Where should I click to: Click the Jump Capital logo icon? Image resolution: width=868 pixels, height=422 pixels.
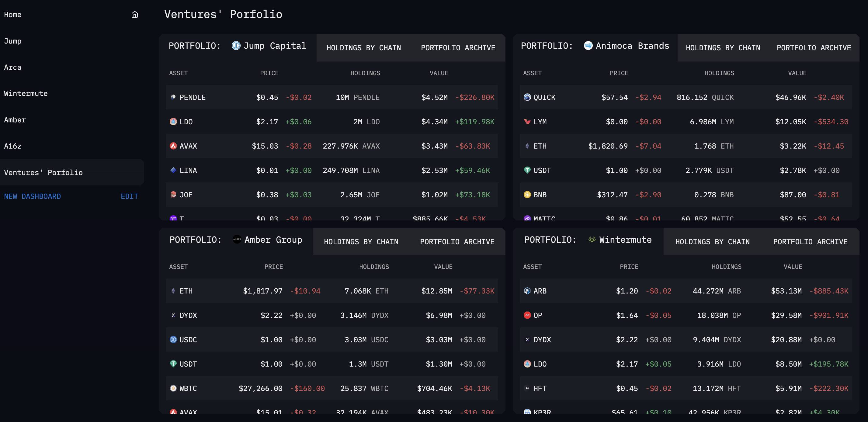tap(236, 46)
